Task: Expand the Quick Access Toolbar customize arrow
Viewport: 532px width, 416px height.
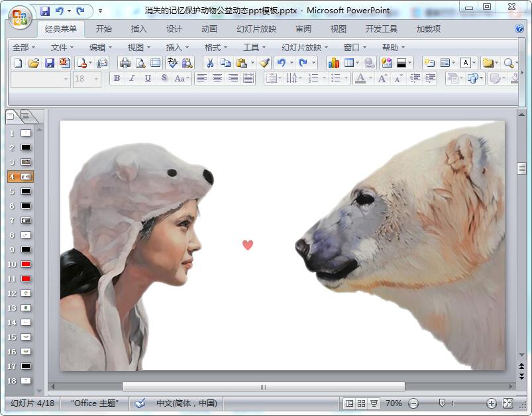Action: point(100,11)
